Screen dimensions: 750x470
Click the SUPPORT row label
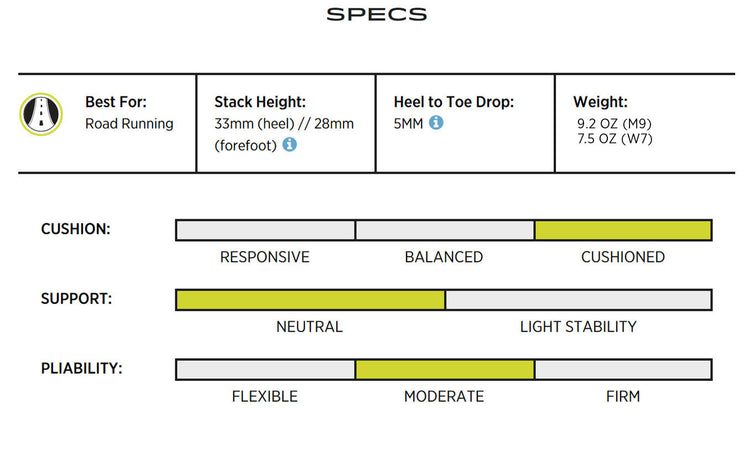click(x=76, y=299)
